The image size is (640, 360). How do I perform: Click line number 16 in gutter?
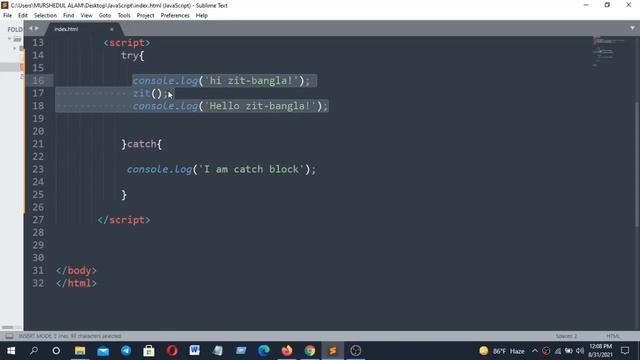click(x=38, y=80)
